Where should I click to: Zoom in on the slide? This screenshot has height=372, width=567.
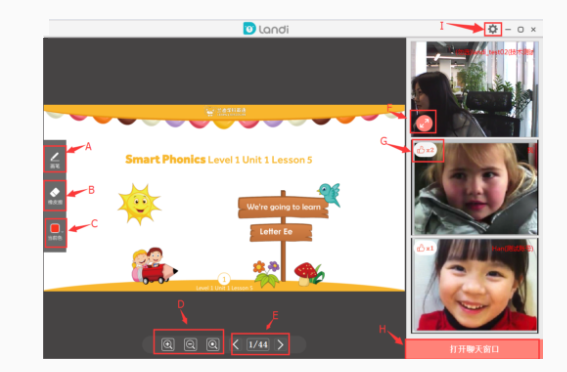point(168,344)
